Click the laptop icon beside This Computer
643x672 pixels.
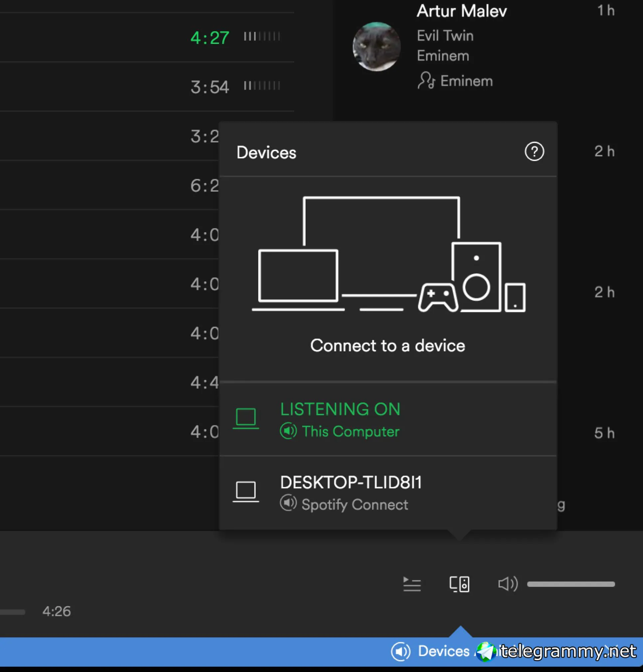pos(246,418)
